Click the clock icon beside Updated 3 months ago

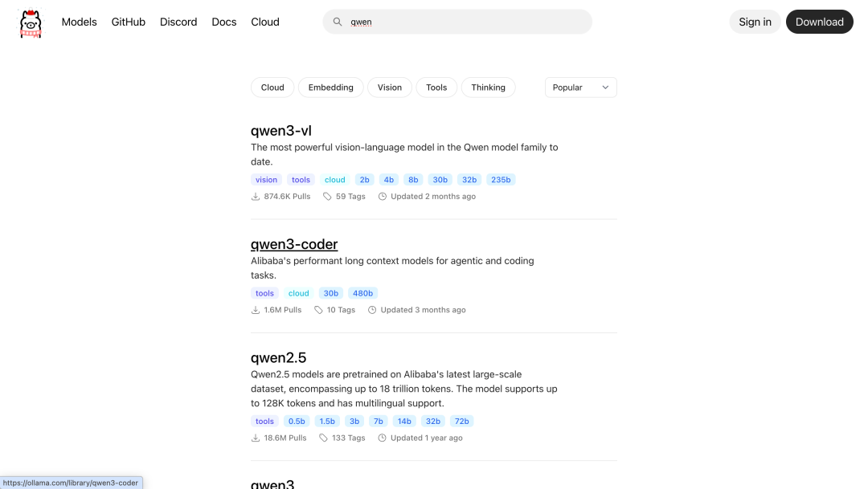click(x=371, y=309)
